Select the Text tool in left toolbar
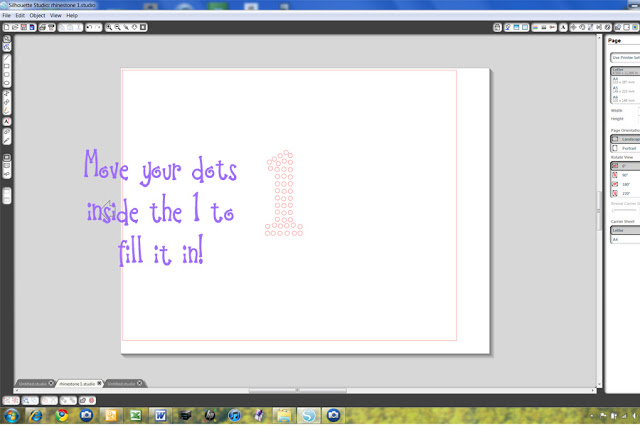Image resolution: width=640 pixels, height=427 pixels. coord(7,121)
